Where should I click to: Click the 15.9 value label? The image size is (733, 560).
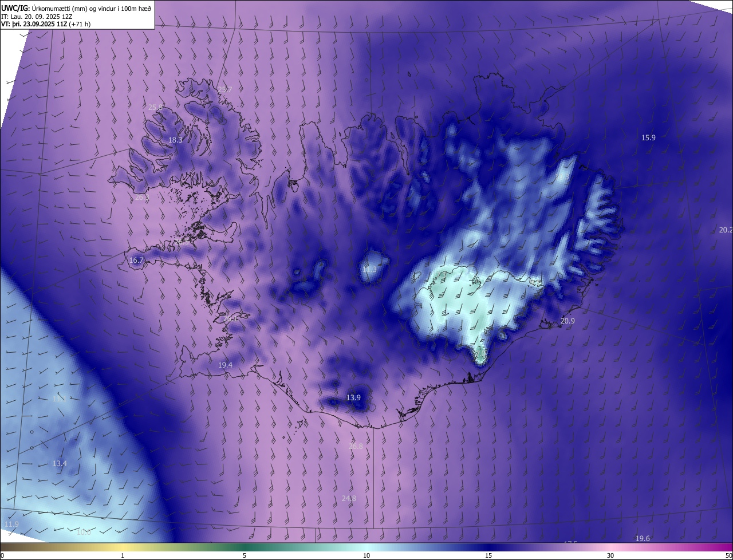(x=648, y=138)
